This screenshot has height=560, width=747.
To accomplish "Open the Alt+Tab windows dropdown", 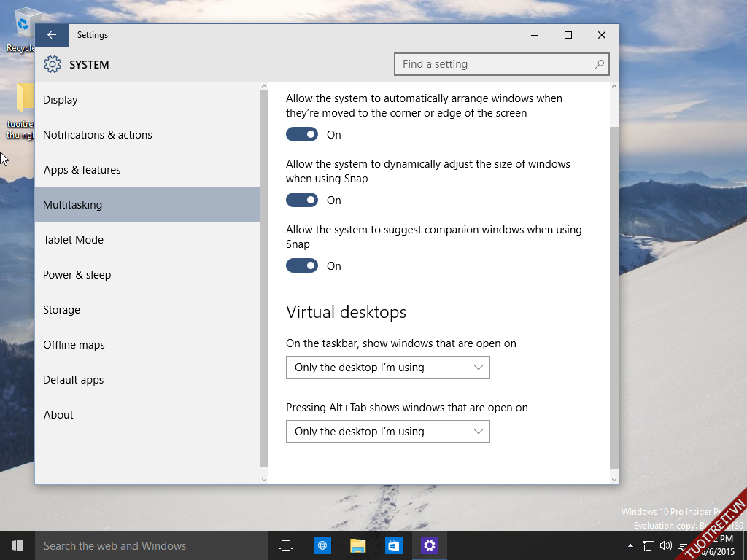I will pos(387,432).
